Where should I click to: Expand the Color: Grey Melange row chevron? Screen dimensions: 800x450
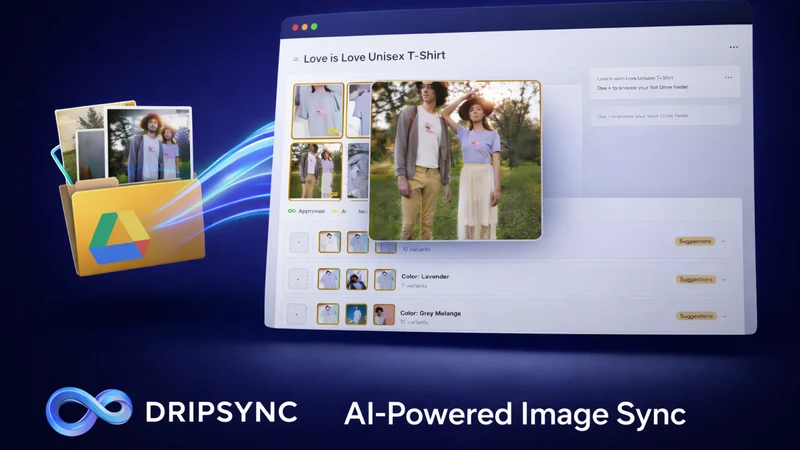pos(724,316)
